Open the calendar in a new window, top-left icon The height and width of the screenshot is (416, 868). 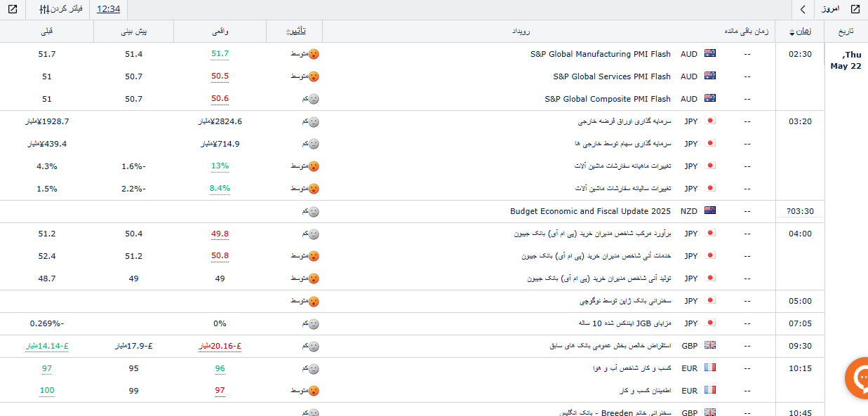click(x=13, y=9)
